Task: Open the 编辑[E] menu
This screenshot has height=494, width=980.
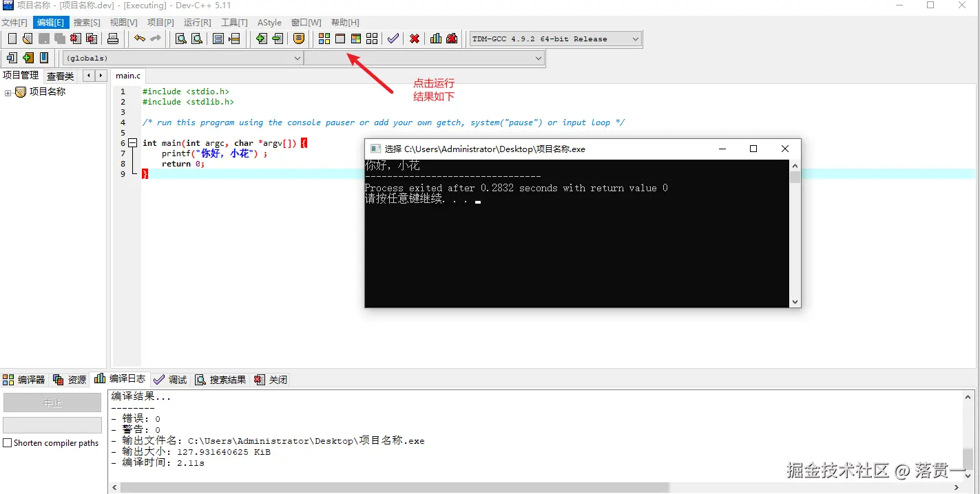Action: coord(52,23)
